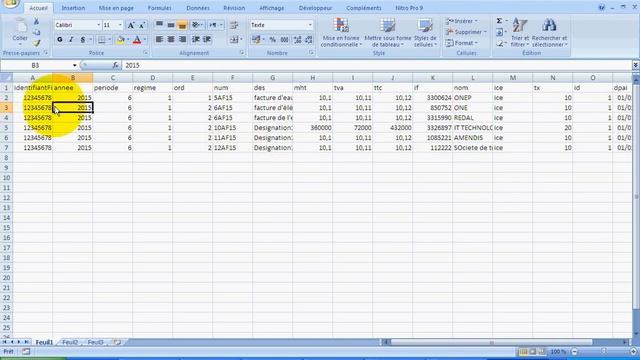
Task: Open Mettre sous forme de tableau
Action: point(388,33)
